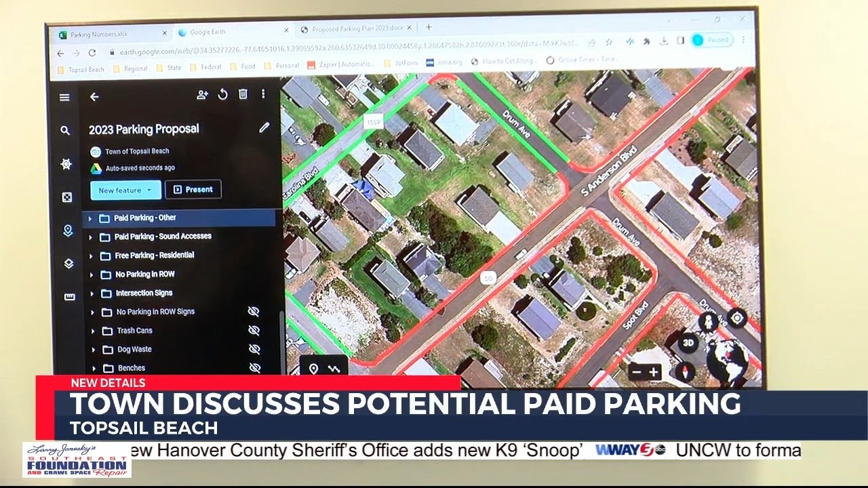Click the compass to reset north
This screenshot has width=868, height=488.
pyautogui.click(x=685, y=371)
